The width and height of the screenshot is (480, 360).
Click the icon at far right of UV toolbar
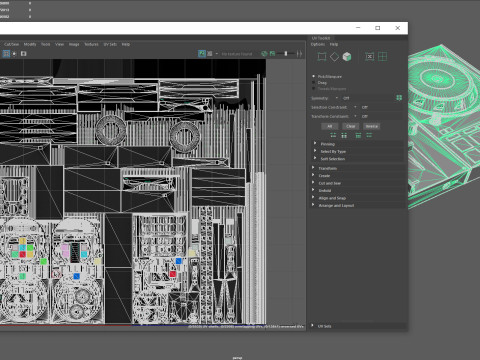point(299,53)
